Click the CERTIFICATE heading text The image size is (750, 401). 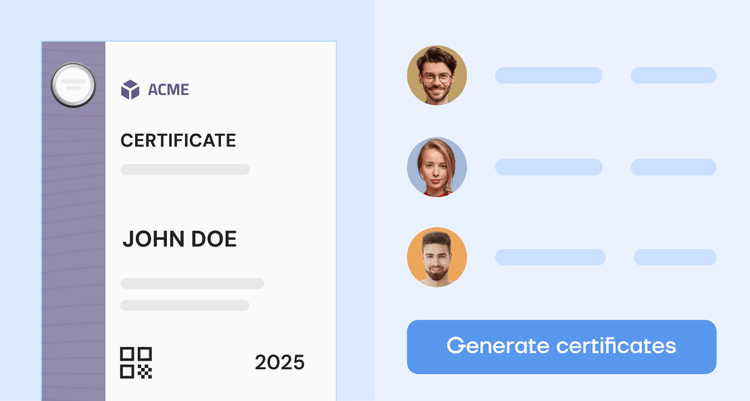178,141
